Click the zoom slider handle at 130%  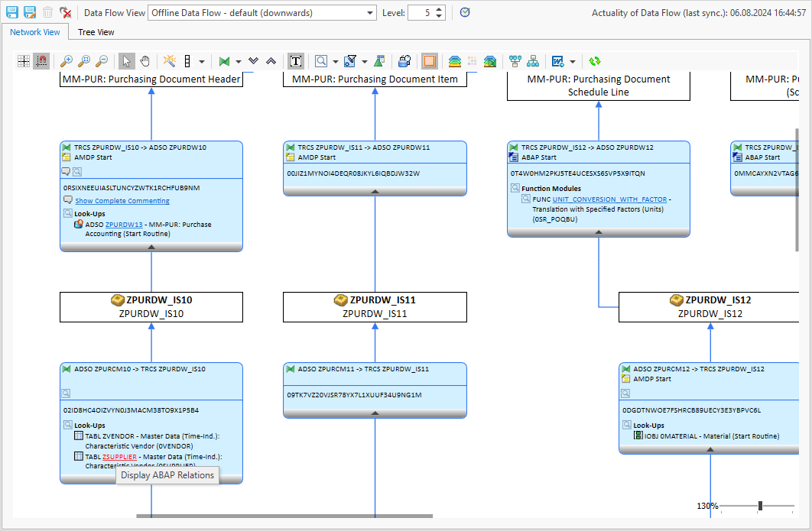(x=760, y=506)
